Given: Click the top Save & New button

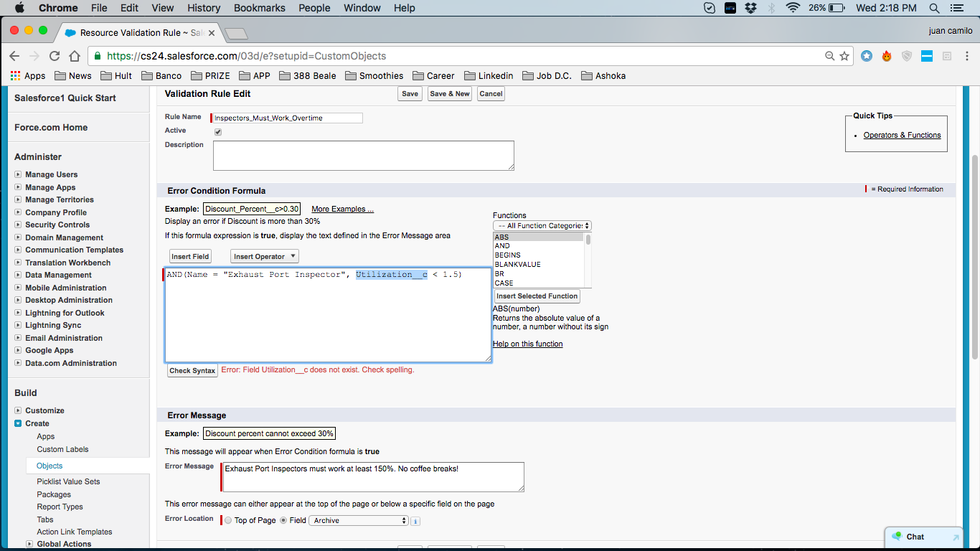Looking at the screenshot, I should coord(450,94).
